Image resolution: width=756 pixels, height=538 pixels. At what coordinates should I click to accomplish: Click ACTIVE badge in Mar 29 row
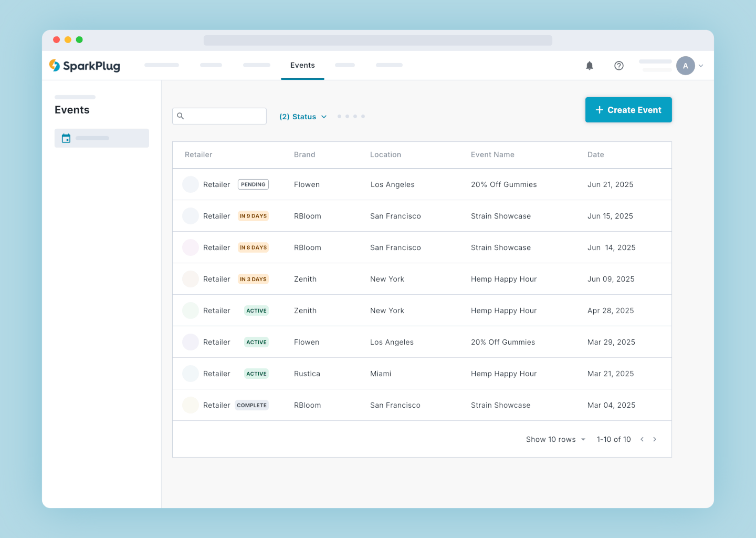[257, 342]
